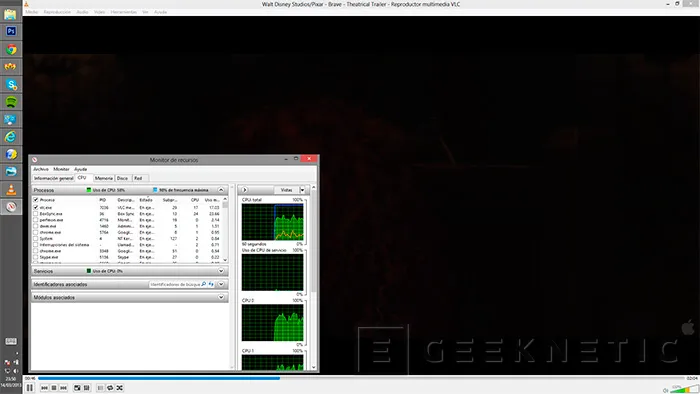
Task: Collapse the Procesos section
Action: coord(221,190)
